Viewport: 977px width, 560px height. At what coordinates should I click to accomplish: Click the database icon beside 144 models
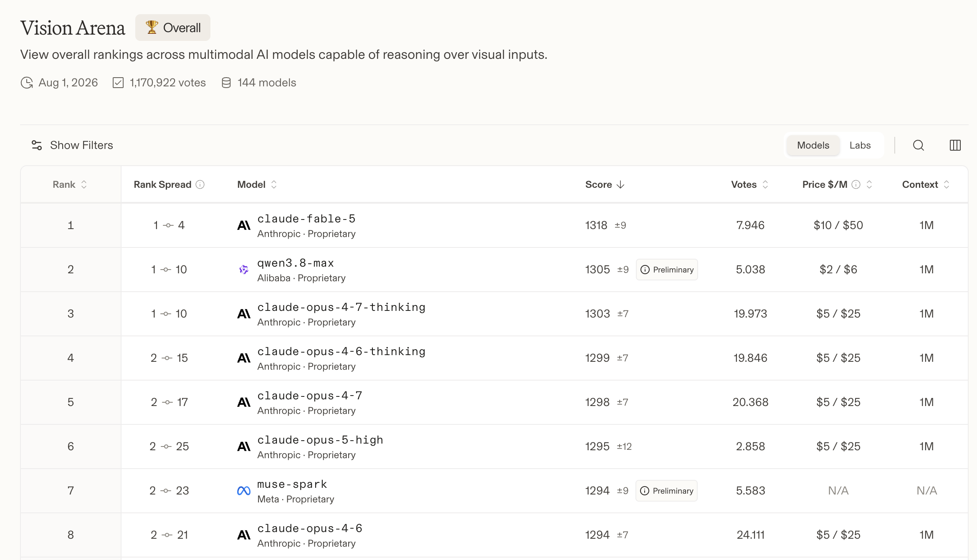pyautogui.click(x=226, y=83)
